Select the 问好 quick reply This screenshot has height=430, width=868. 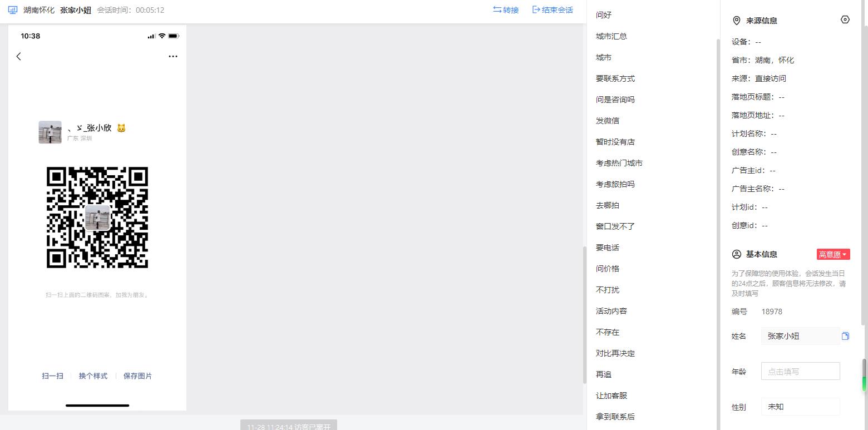coord(604,15)
